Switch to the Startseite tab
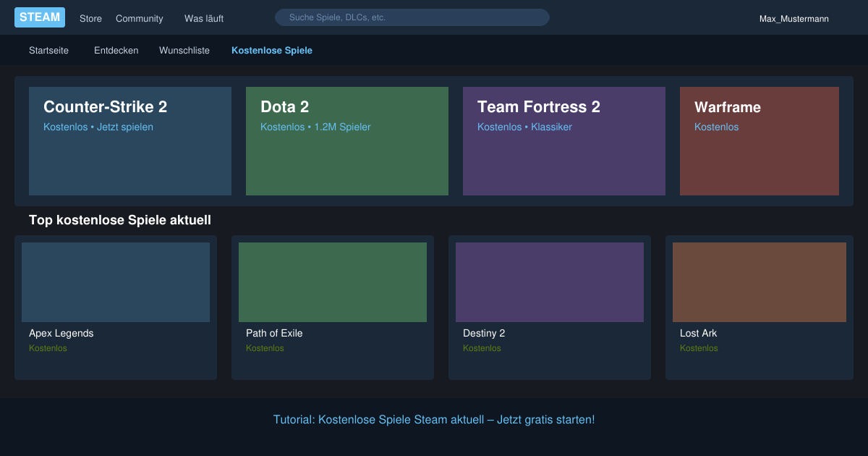 (x=49, y=51)
